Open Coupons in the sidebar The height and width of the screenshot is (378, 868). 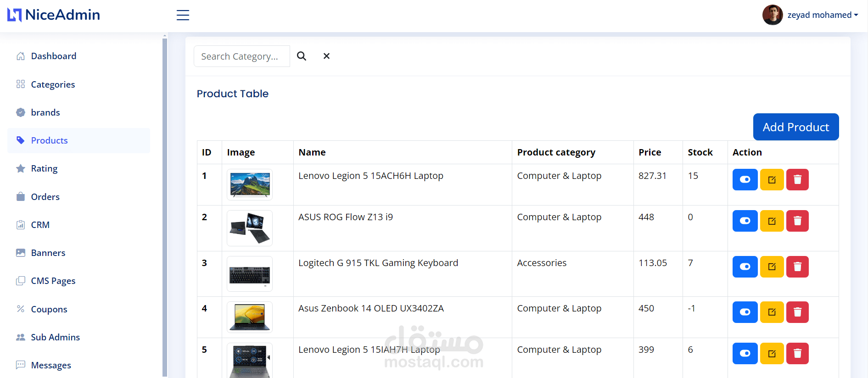click(x=78, y=309)
